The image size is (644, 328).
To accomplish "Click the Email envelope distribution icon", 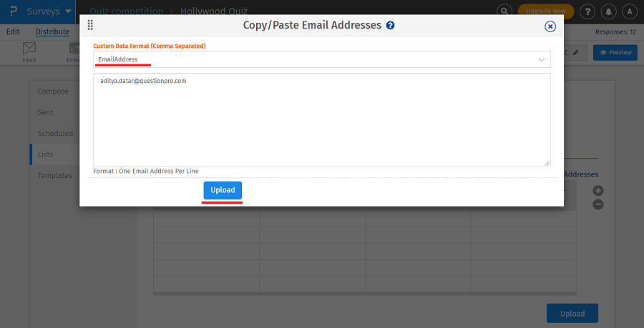I will 29,50.
